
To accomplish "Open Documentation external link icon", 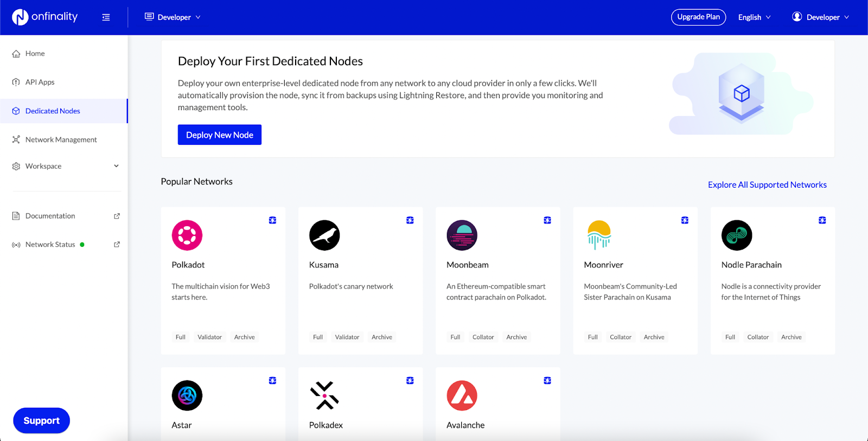I will coord(117,216).
